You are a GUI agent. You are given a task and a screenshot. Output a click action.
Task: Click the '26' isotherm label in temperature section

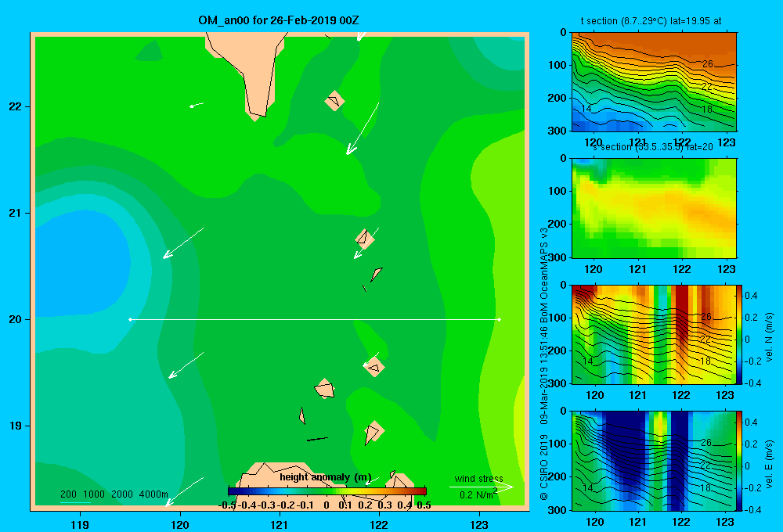[x=708, y=64]
